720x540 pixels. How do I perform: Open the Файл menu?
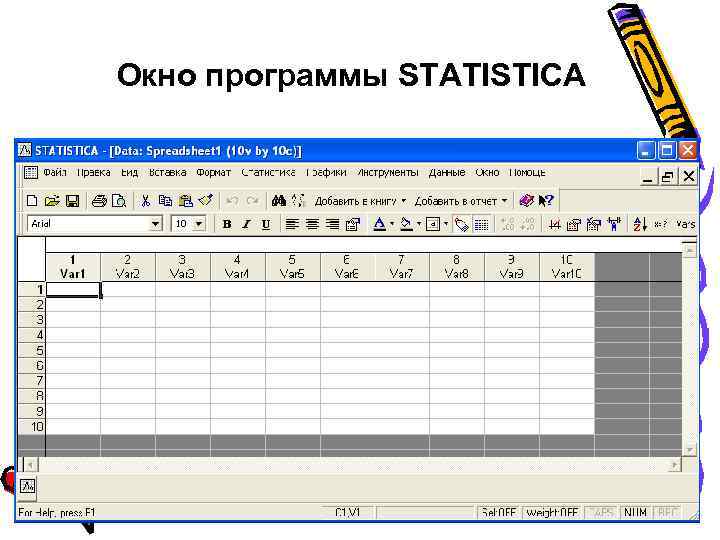55,173
